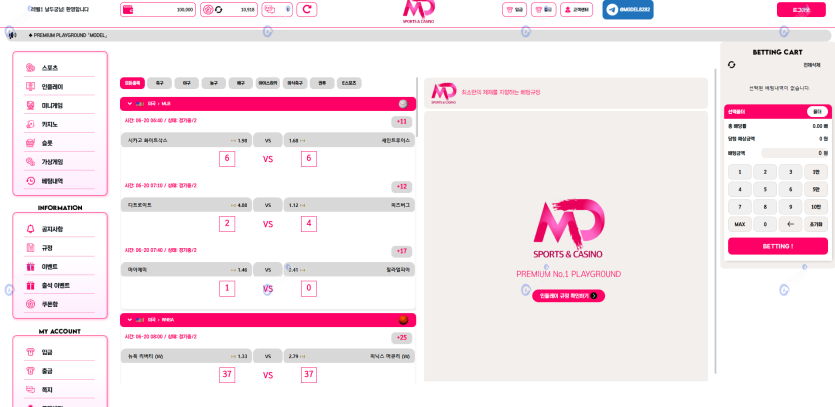Pick the 2.41 odds button opposite 마이애미
Viewport: 835px width, 407px height.
tap(349, 270)
